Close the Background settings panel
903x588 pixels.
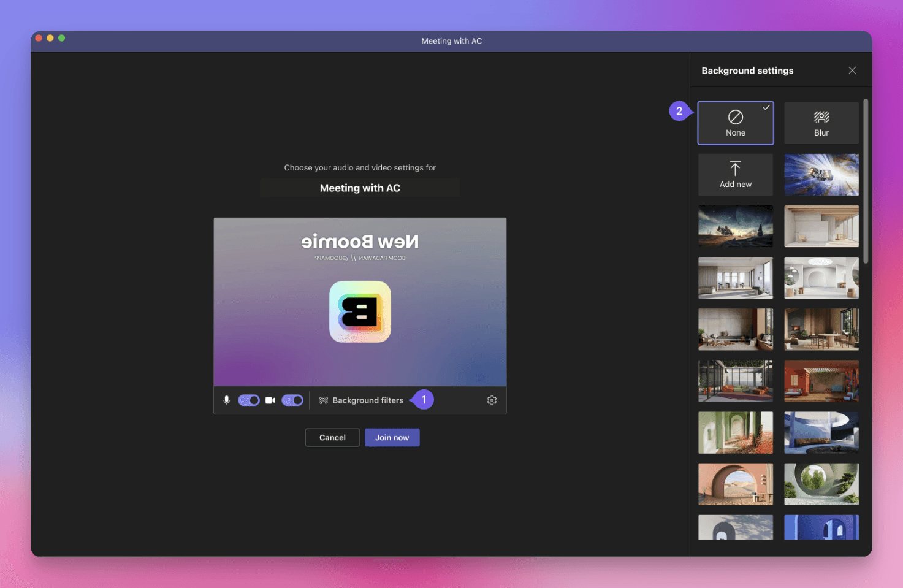click(x=852, y=71)
